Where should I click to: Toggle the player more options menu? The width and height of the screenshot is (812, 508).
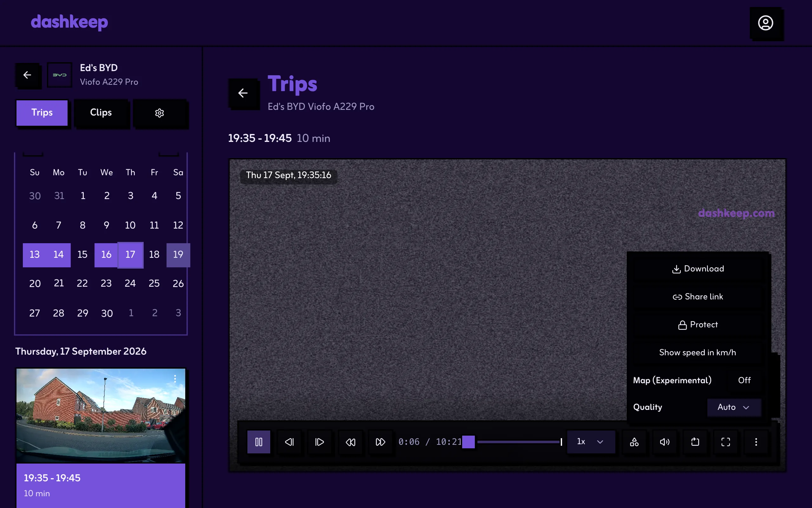click(x=756, y=442)
